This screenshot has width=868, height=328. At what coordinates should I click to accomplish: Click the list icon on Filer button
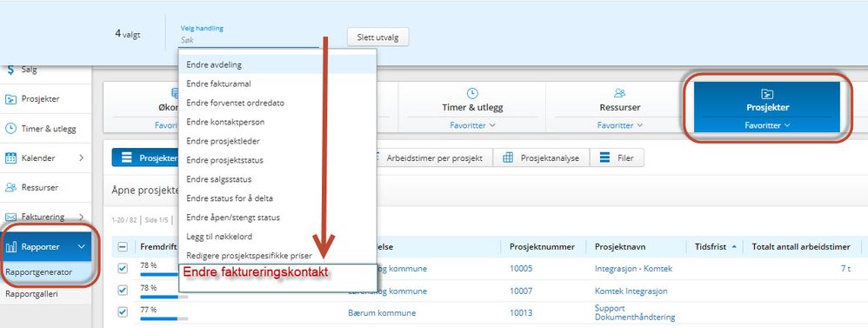(x=604, y=157)
